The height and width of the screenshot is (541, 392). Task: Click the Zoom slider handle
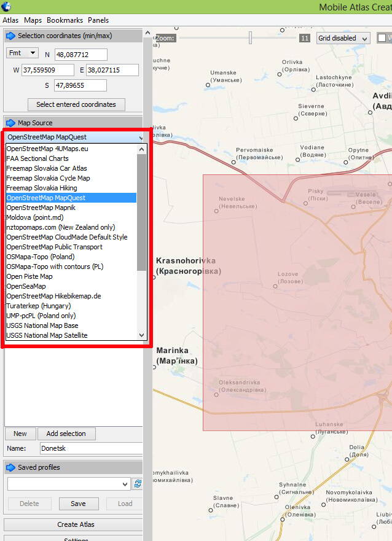click(250, 38)
